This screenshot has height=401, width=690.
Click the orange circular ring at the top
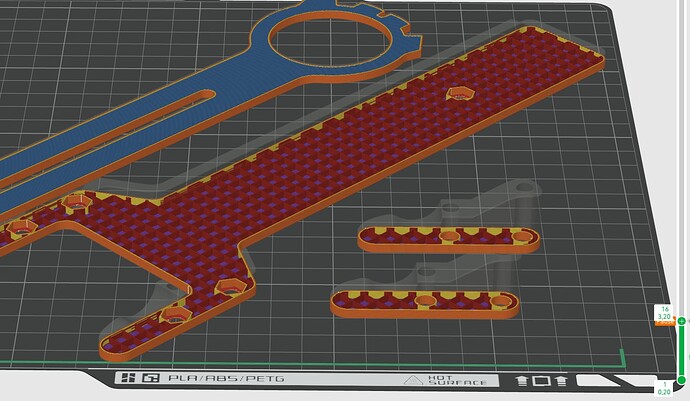[x=330, y=11]
